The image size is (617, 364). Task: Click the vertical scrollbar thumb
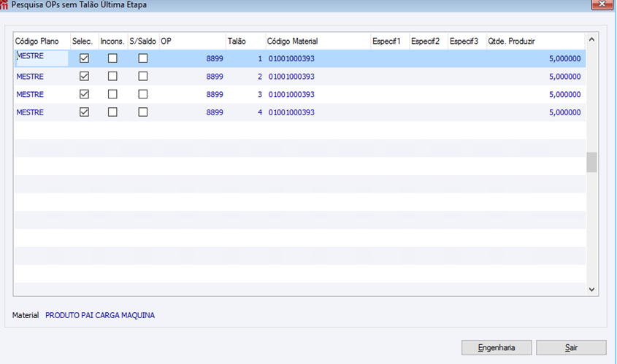pos(591,163)
